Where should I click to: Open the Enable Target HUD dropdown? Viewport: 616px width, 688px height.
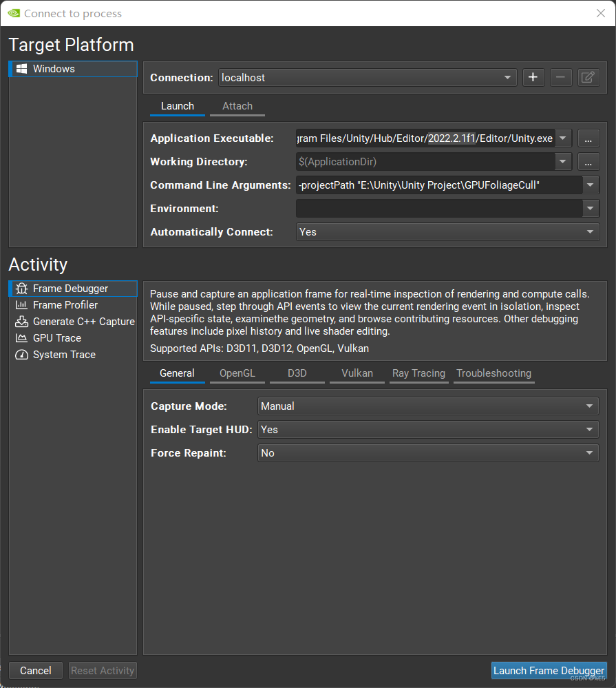point(428,429)
